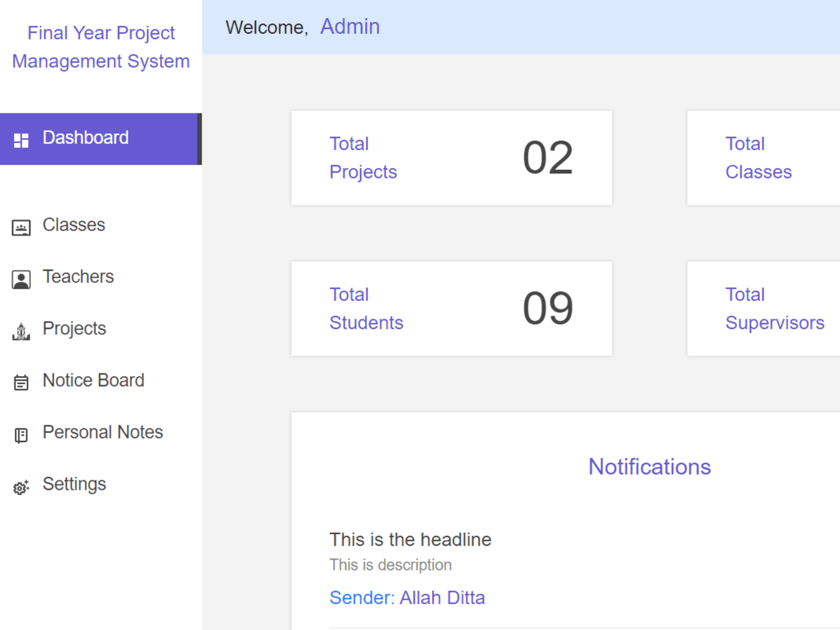Click the Admin username in header
The image size is (840, 630).
click(x=350, y=27)
